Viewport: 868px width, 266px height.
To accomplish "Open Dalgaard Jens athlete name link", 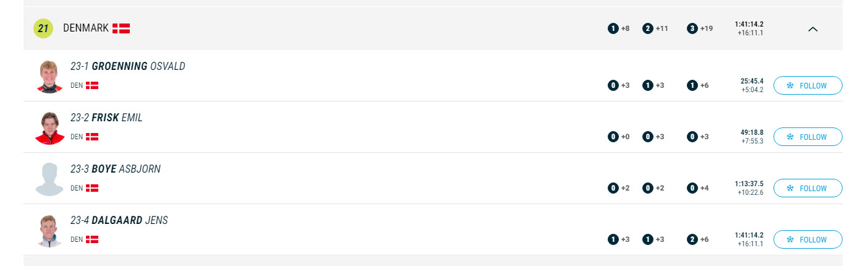I will 119,220.
